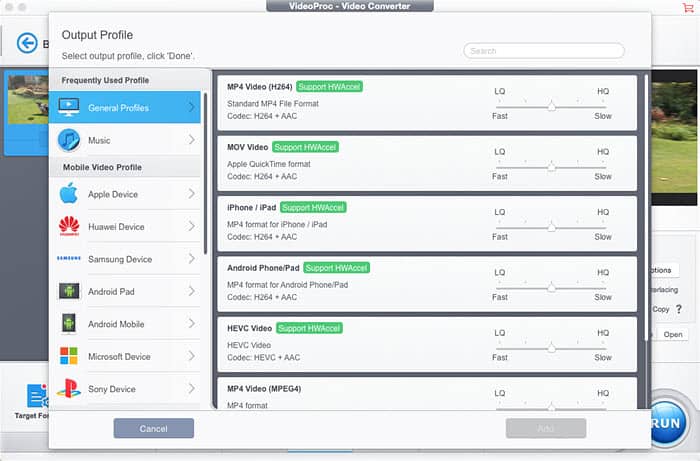Click the profile Search field

[544, 51]
